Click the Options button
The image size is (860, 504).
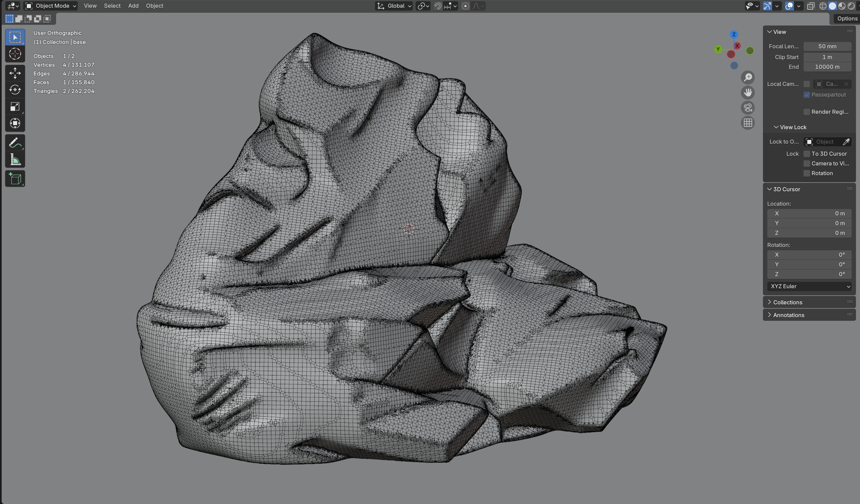(847, 18)
